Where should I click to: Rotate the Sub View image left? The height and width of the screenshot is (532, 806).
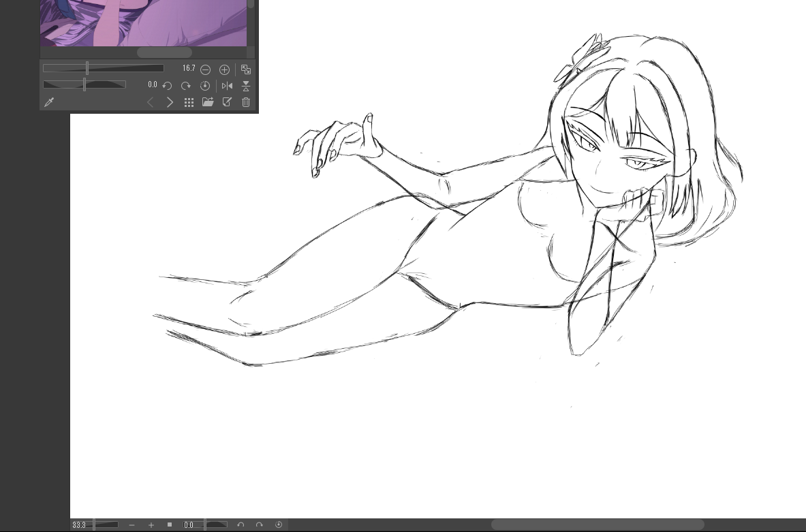coord(167,86)
